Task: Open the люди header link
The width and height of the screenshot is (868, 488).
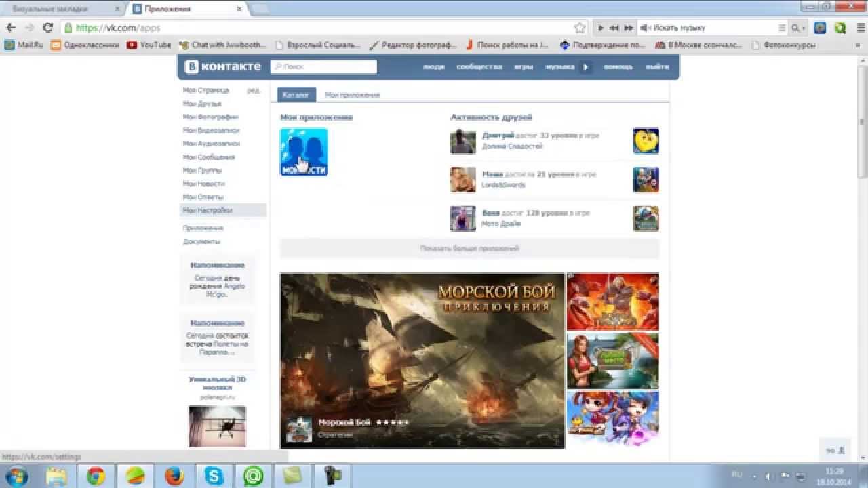Action: 433,67
